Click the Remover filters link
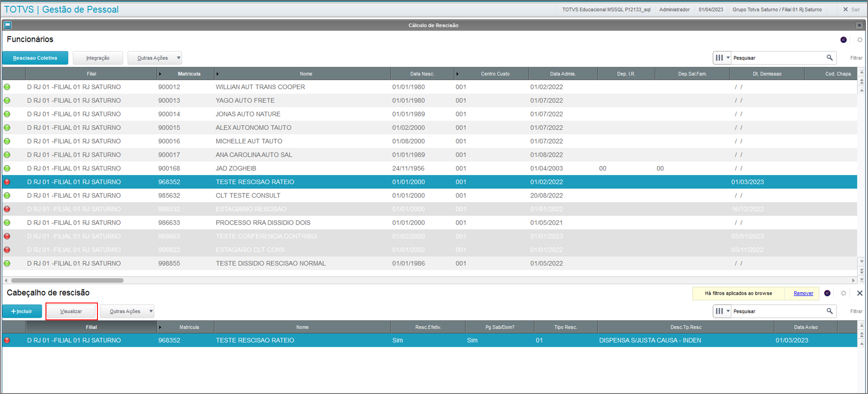The width and height of the screenshot is (868, 394). [803, 293]
